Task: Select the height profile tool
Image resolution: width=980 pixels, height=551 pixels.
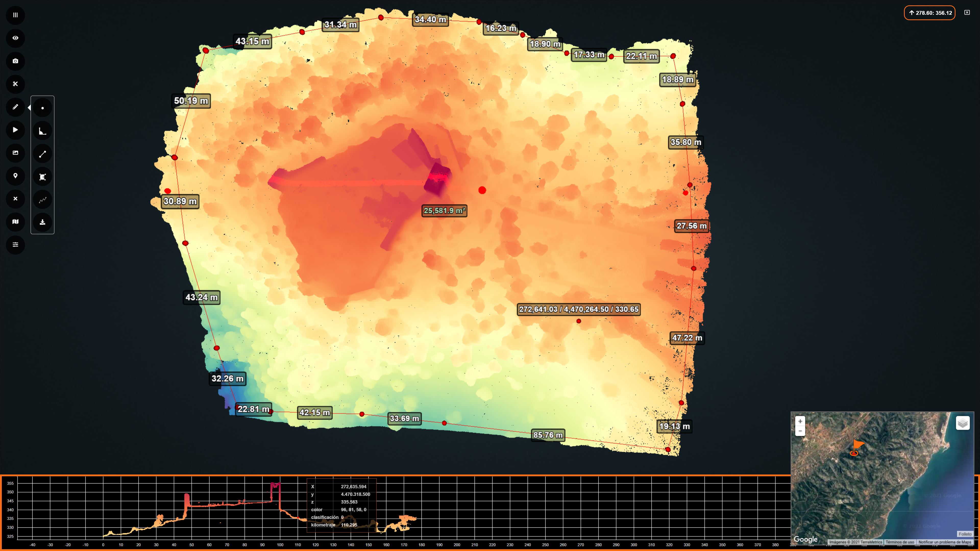Action: click(x=42, y=200)
